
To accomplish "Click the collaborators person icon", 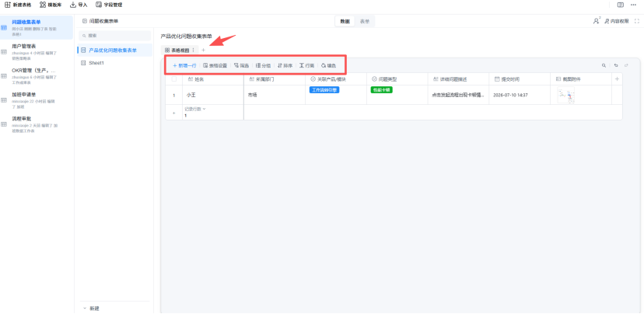I will (597, 21).
